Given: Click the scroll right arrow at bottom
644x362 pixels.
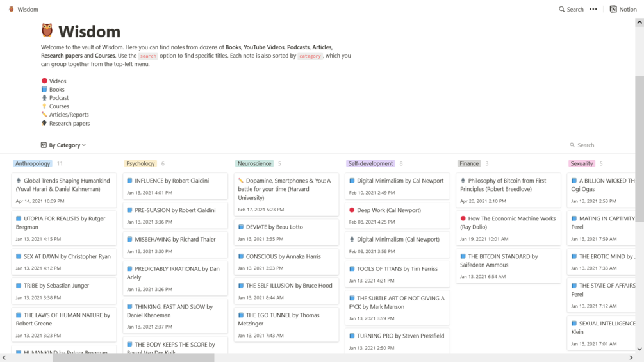Looking at the screenshot, I should pos(631,358).
